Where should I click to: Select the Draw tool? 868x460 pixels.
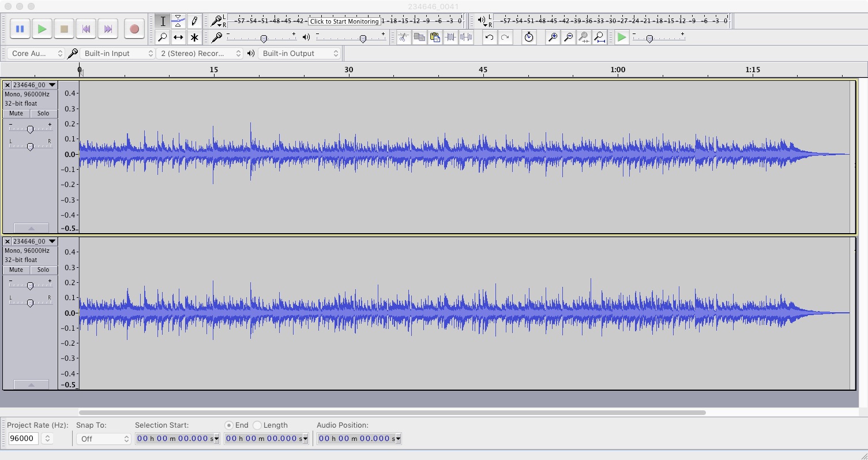[194, 21]
